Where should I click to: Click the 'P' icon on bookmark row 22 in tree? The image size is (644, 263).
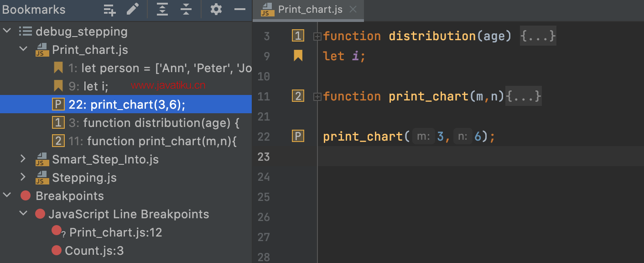pos(58,105)
